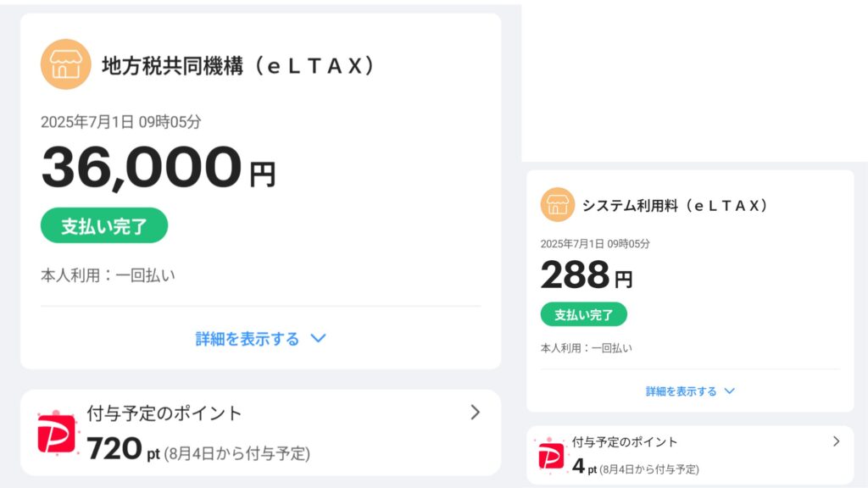The width and height of the screenshot is (868, 488).
Task: Click the store icon beside システム利用料
Action: 558,205
